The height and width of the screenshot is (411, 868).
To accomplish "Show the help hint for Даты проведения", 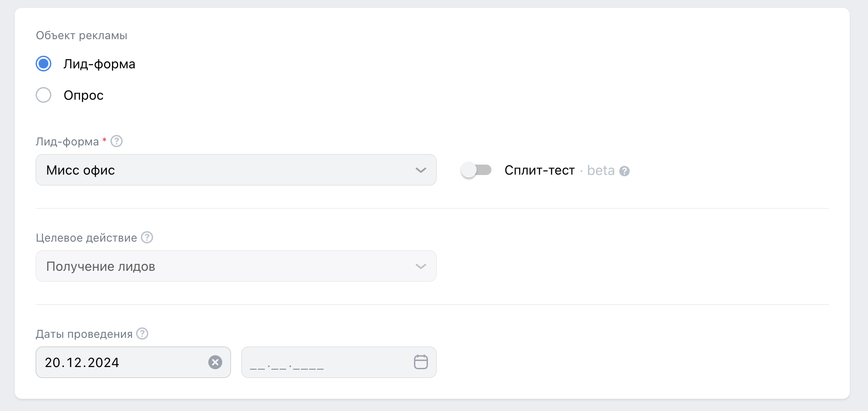I will pyautogui.click(x=142, y=334).
